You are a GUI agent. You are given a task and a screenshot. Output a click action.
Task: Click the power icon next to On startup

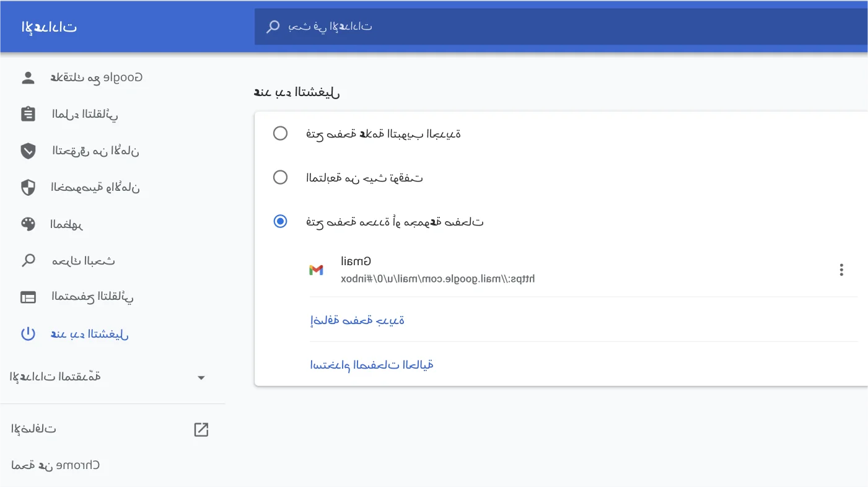pos(28,333)
